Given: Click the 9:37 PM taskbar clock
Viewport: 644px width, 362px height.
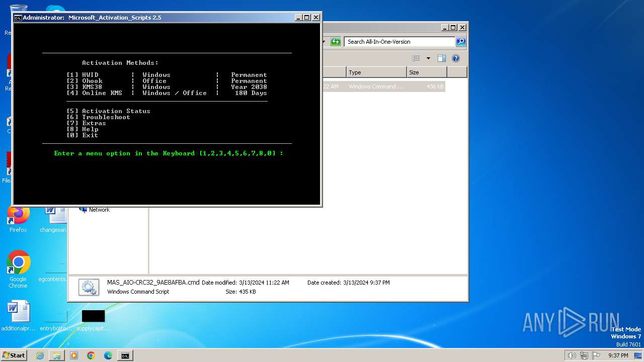Looking at the screenshot, I should (x=618, y=355).
